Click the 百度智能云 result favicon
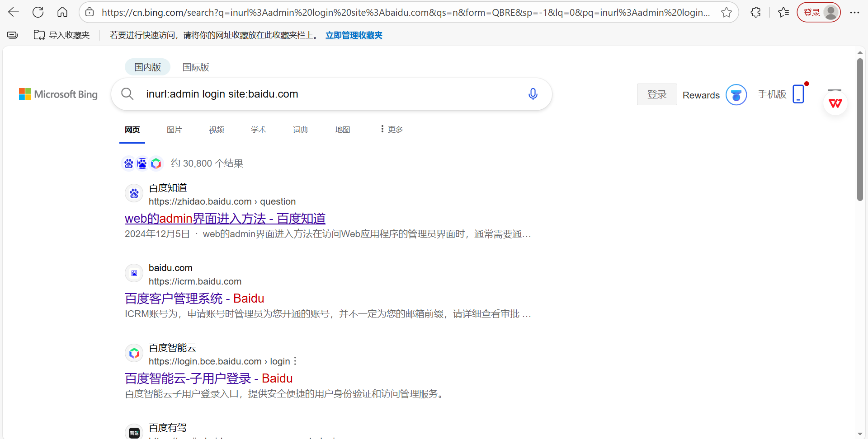 point(134,353)
